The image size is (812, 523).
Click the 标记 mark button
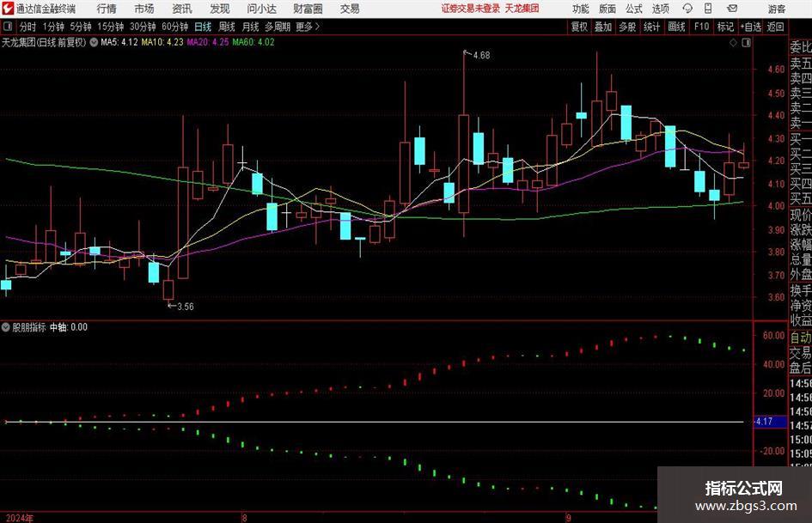point(725,27)
